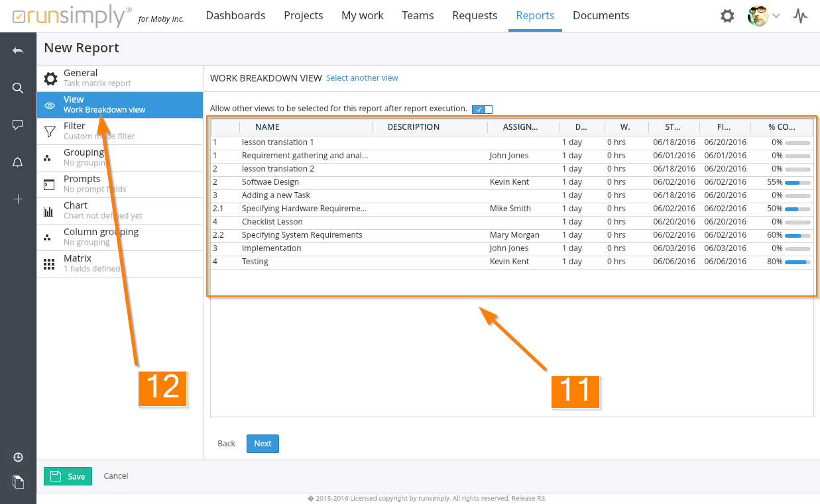Click the activity pulse icon at top right

tap(801, 16)
